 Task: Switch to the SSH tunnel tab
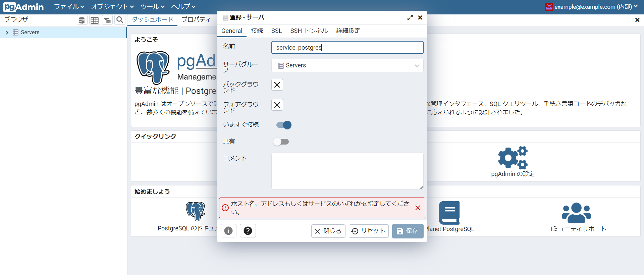(309, 31)
